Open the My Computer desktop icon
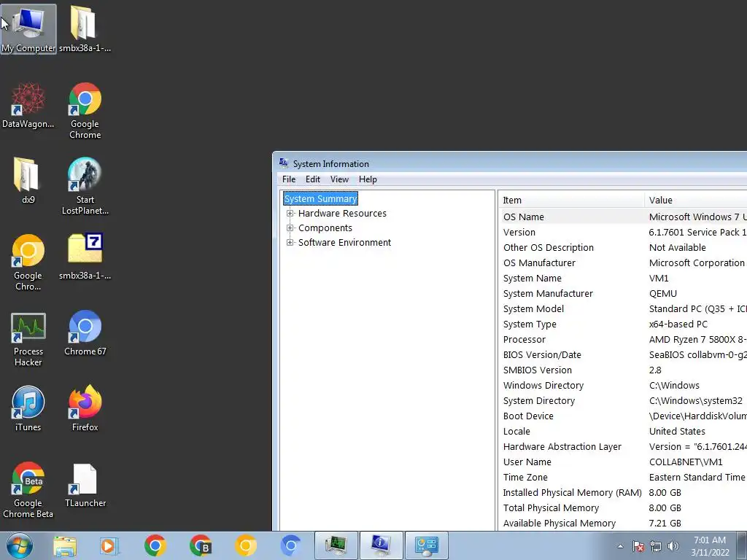Viewport: 747px width, 560px height. pyautogui.click(x=28, y=29)
